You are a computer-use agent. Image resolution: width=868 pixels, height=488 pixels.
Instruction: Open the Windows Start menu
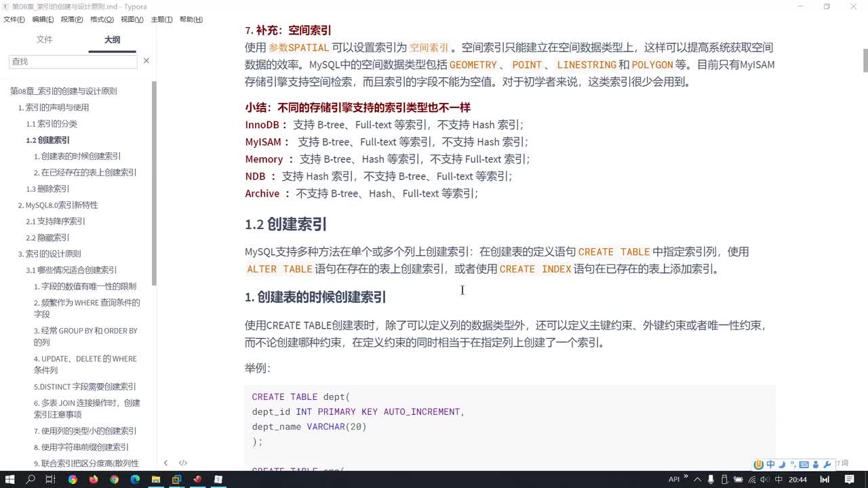(10, 479)
